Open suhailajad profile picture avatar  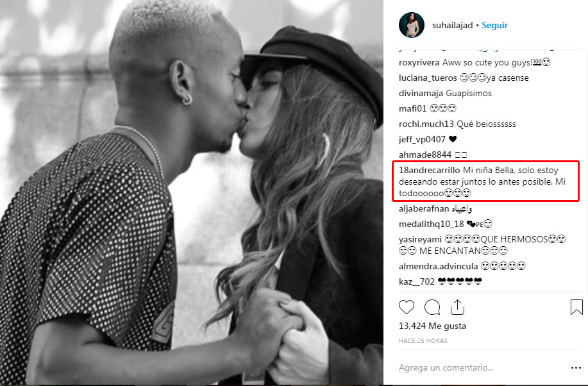pos(412,25)
